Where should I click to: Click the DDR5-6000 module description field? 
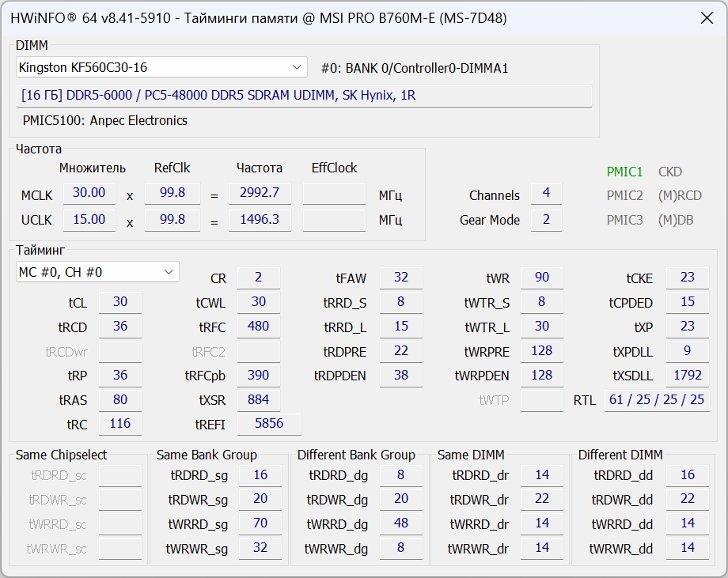click(304, 96)
